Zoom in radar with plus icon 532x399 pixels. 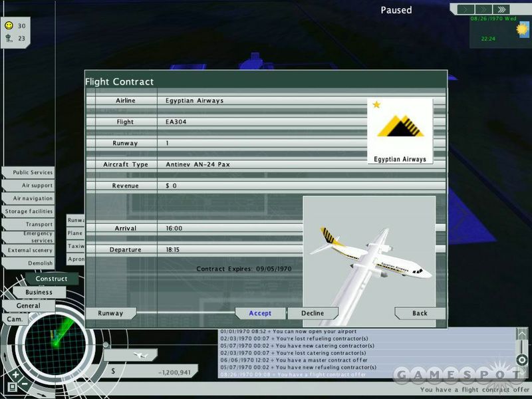tap(15, 374)
